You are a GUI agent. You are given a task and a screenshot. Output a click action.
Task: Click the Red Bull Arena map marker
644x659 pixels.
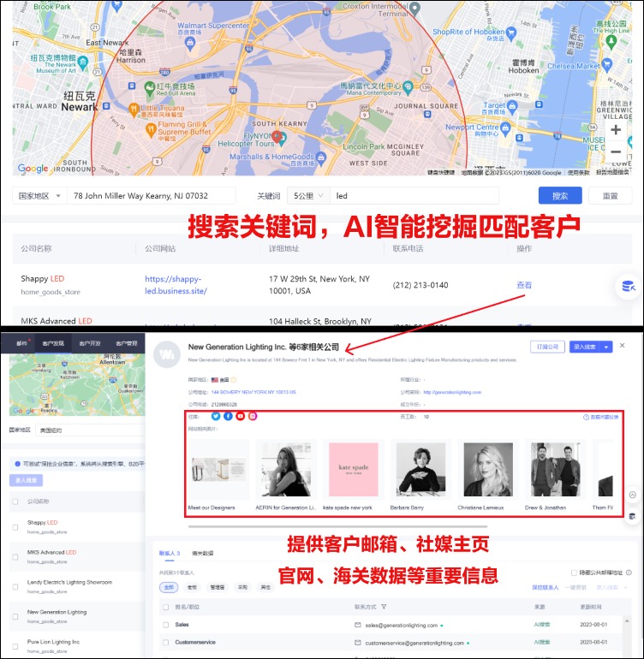150,88
